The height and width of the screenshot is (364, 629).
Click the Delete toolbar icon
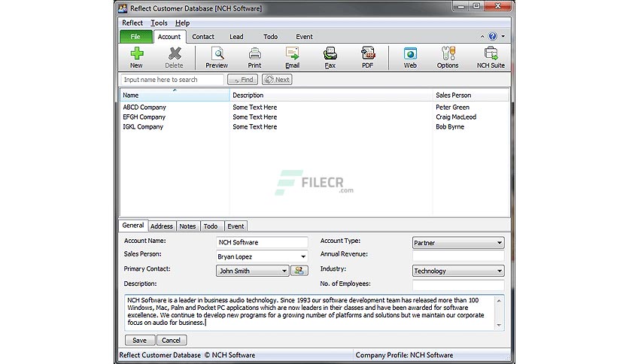click(174, 57)
